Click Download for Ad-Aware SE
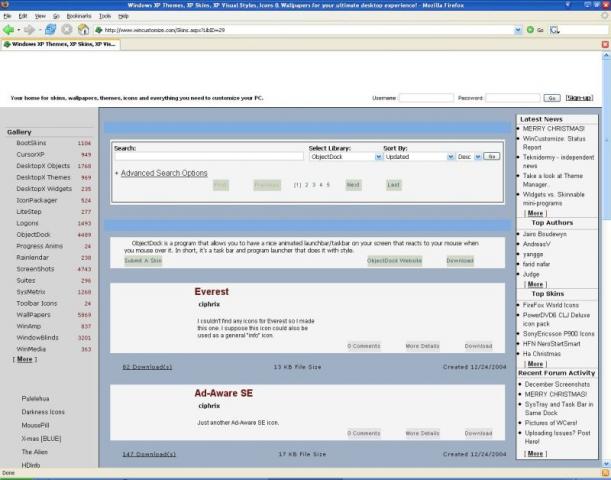The height and width of the screenshot is (480, 611). tap(479, 433)
